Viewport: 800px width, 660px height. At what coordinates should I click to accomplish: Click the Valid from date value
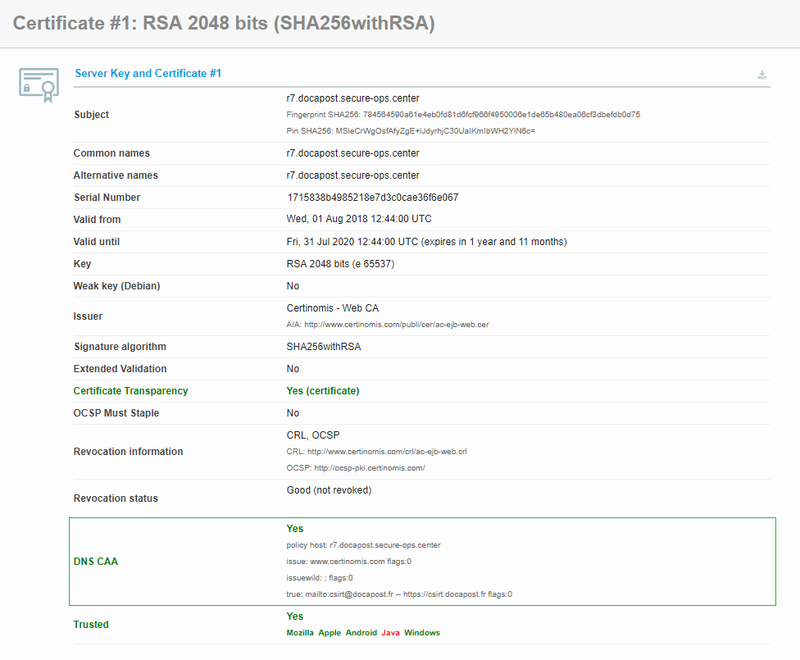click(x=359, y=219)
